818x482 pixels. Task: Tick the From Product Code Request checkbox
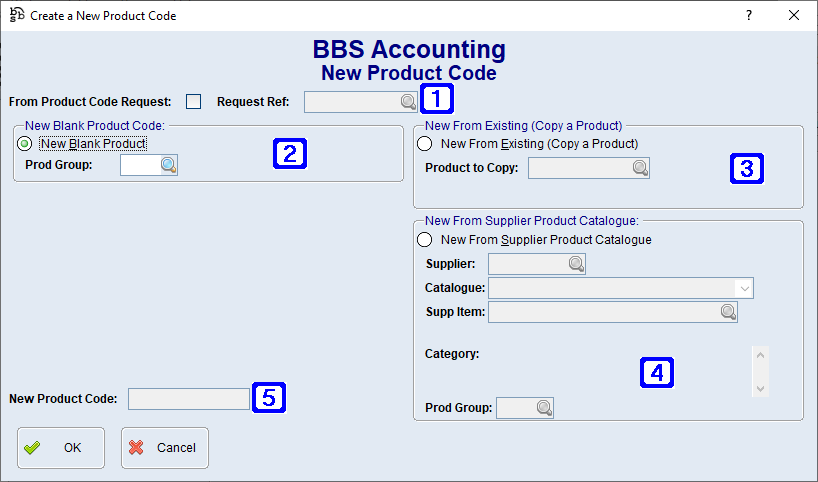pos(194,101)
